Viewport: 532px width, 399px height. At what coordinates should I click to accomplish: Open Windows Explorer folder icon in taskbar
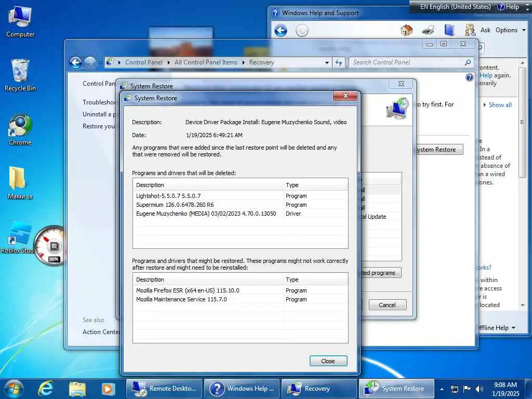point(77,389)
